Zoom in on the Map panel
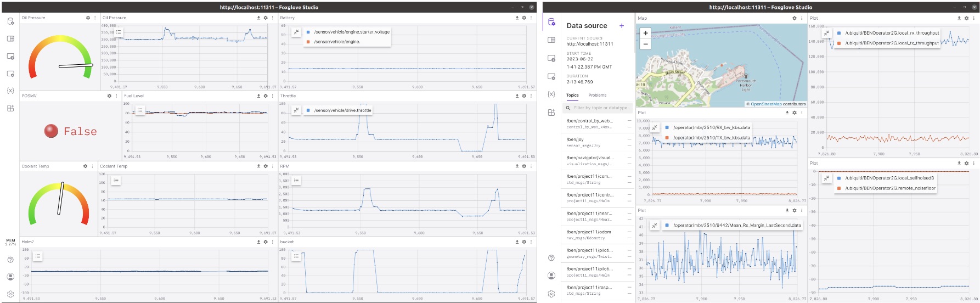 click(x=645, y=33)
